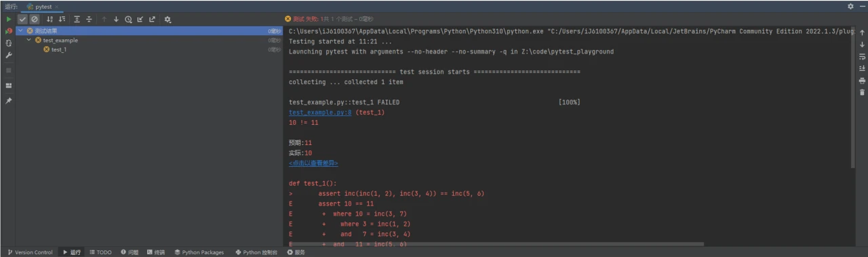The image size is (868, 257).
Task: Expand all test results
Action: click(x=77, y=19)
